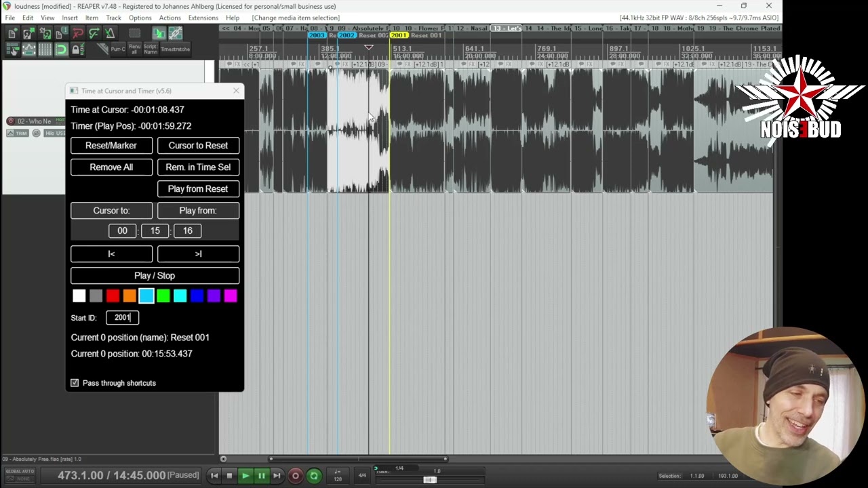
Task: Open the Help menu
Action: [233, 18]
